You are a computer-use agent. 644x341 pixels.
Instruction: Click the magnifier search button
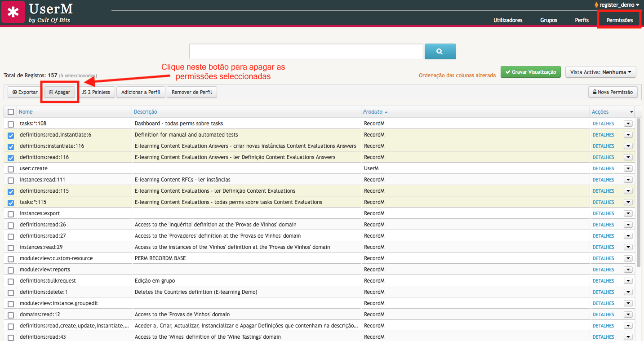440,52
